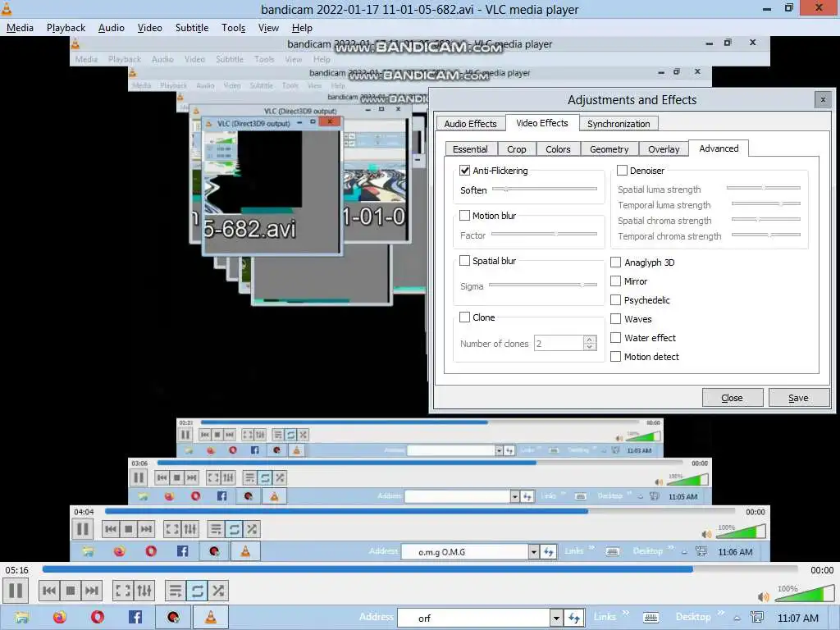Click the Anti-Flickering Soften slider

(545, 189)
